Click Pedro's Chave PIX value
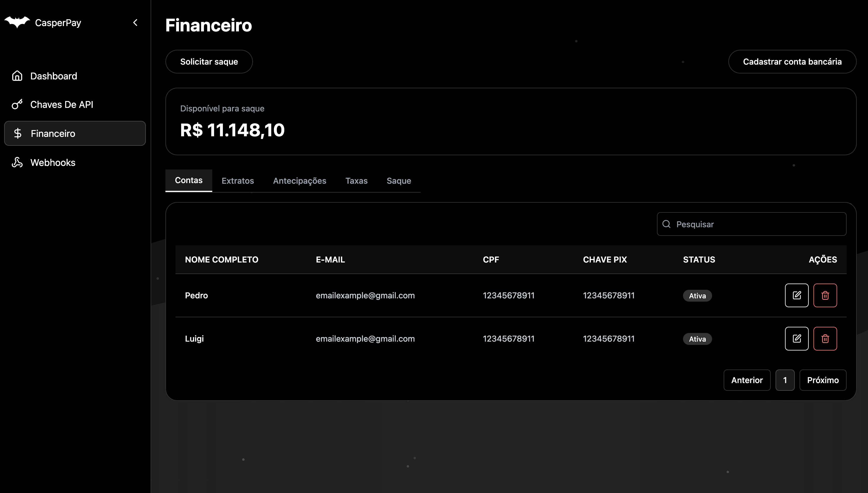Viewport: 868px width, 493px height. (x=609, y=296)
